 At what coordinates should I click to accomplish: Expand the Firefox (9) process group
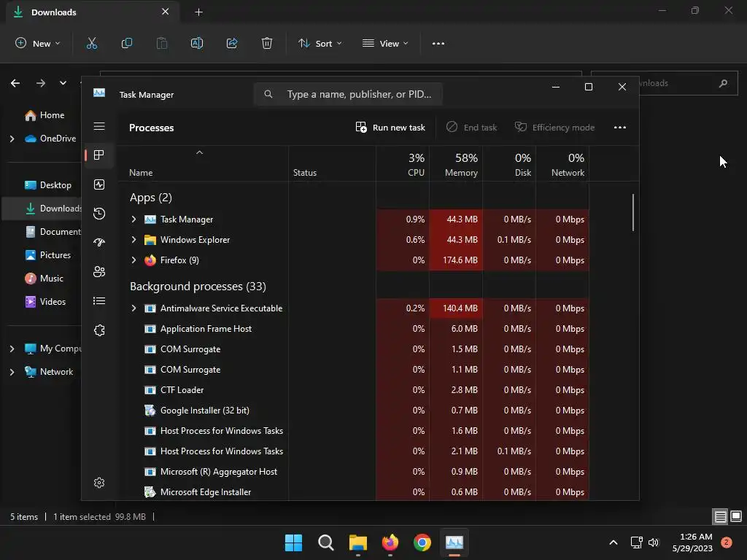coord(134,260)
